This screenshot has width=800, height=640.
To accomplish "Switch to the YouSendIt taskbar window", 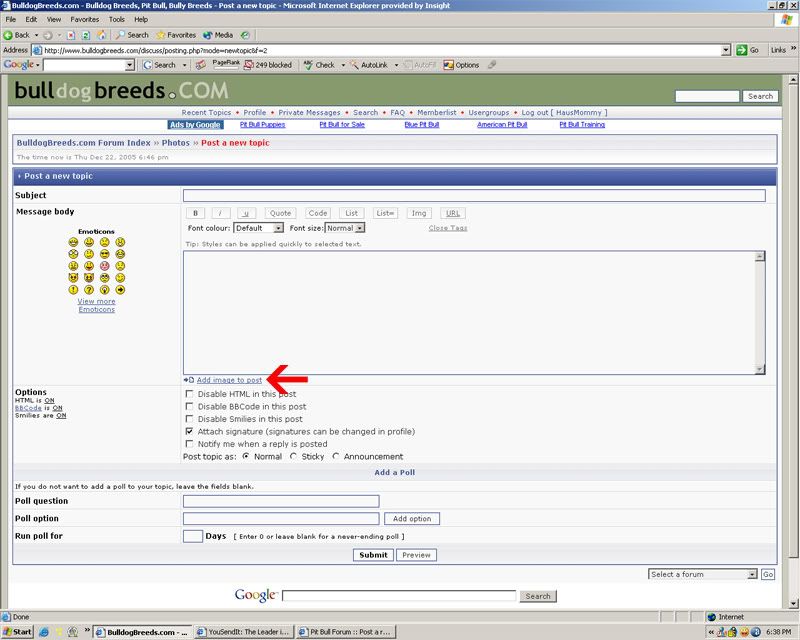I will 244,632.
